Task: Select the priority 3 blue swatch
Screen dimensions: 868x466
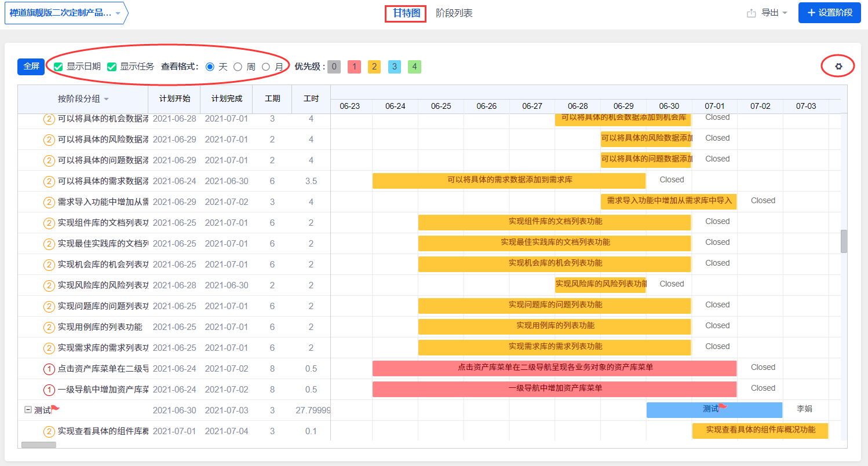Action: 394,67
